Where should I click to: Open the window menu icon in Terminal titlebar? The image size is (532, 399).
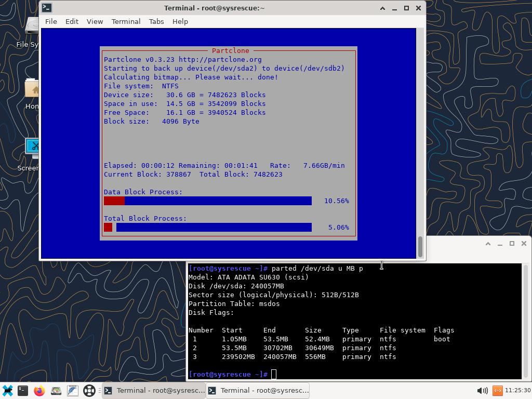[47, 8]
